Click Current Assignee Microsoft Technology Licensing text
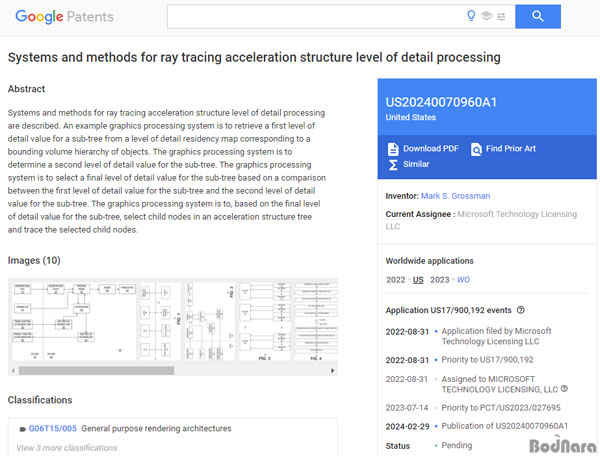 pos(481,220)
